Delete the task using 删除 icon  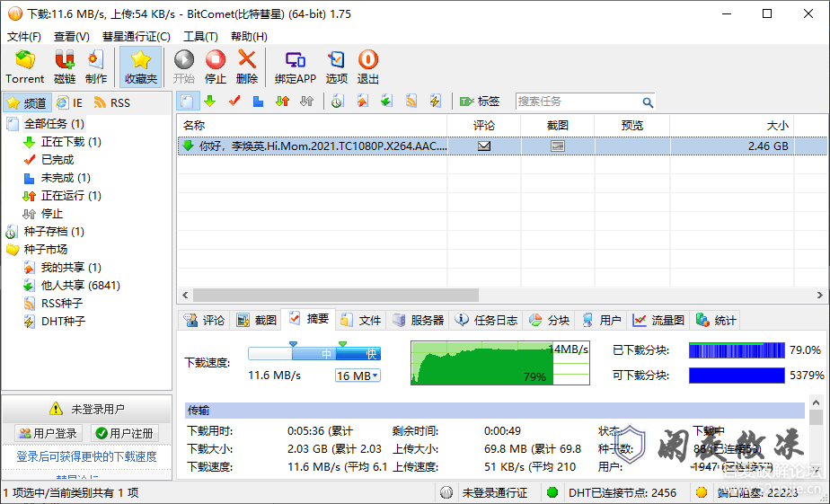tap(247, 67)
